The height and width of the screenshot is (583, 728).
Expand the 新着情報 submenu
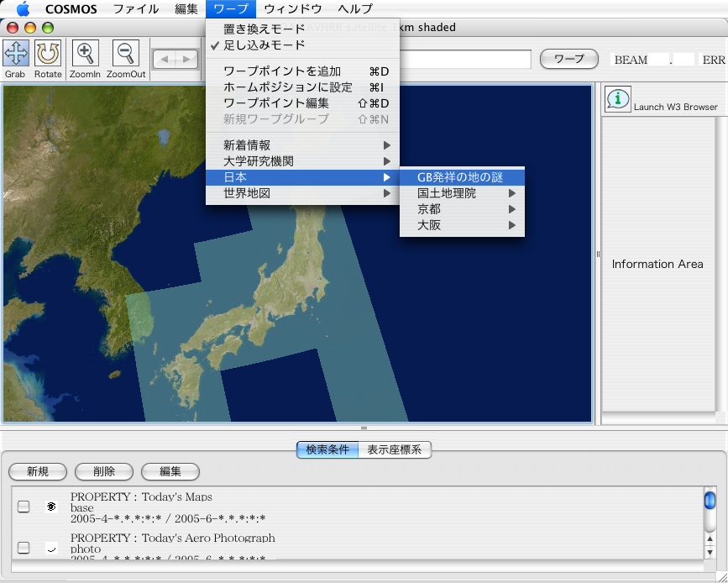tap(302, 145)
